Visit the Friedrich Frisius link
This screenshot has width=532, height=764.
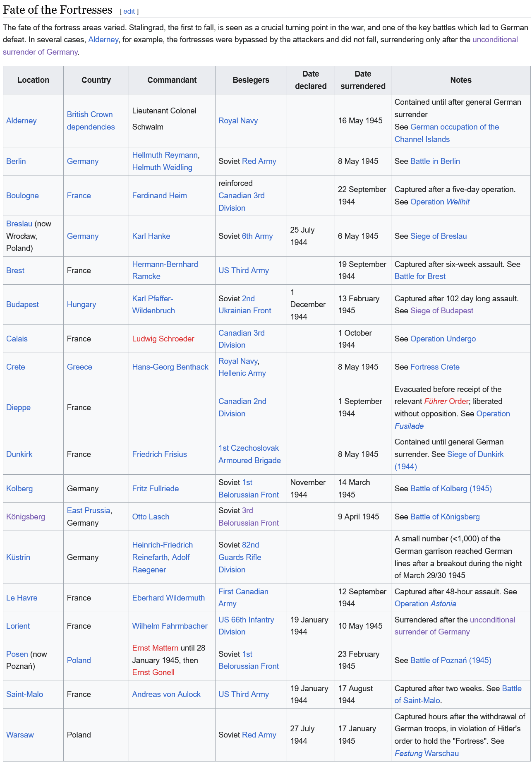pyautogui.click(x=160, y=454)
